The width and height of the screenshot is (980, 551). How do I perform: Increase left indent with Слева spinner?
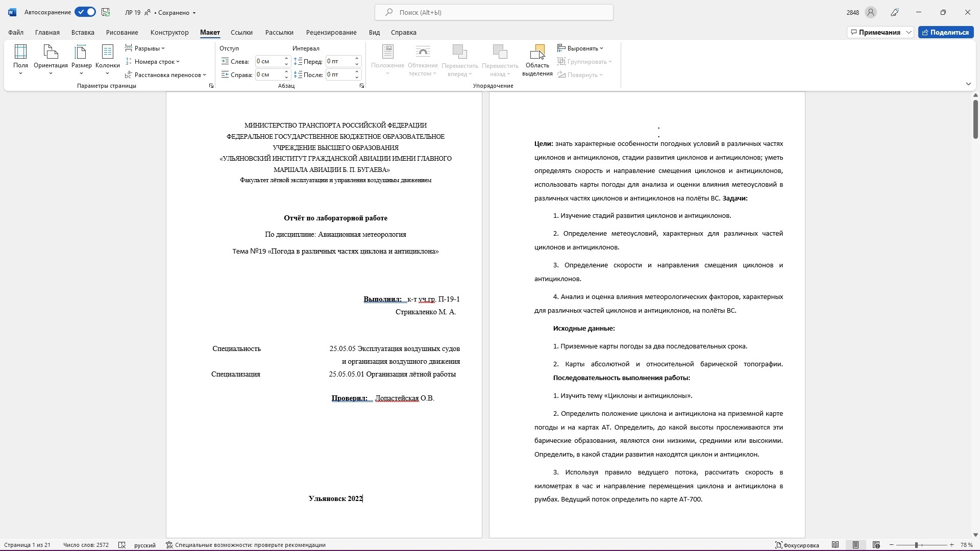pyautogui.click(x=286, y=59)
